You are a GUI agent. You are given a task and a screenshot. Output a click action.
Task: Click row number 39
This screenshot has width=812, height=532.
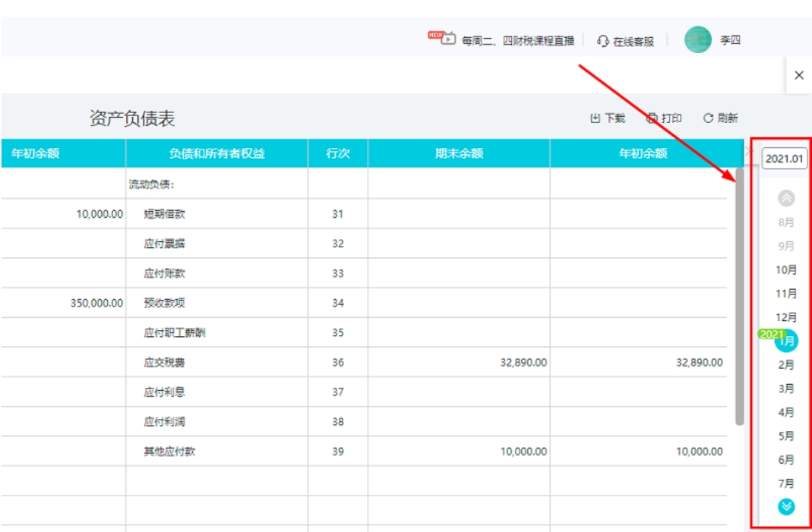coord(338,452)
